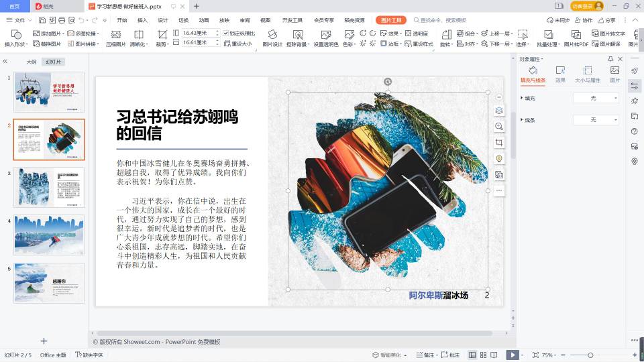This screenshot has width=644, height=362.
Task: Expand the 填充 section triangle
Action: click(x=522, y=99)
